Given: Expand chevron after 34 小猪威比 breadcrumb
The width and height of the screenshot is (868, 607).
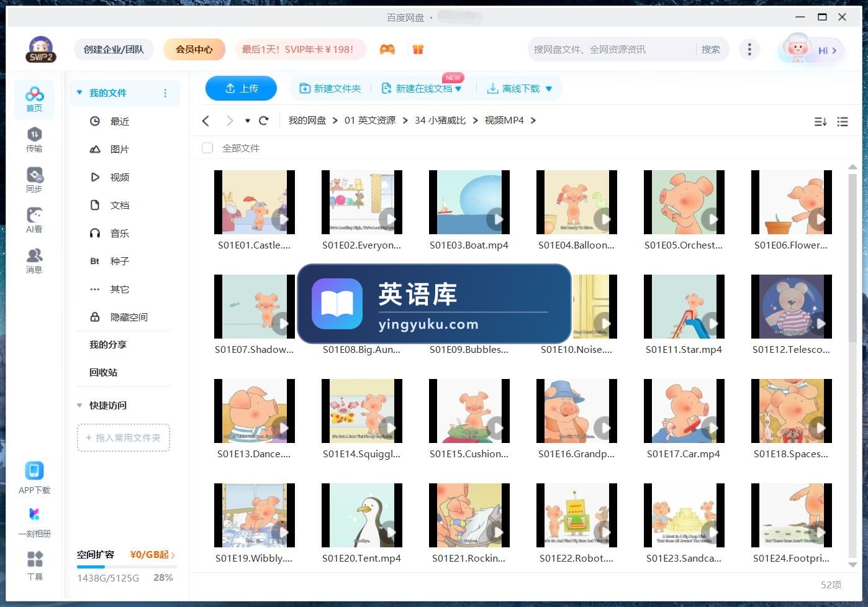Looking at the screenshot, I should [x=476, y=121].
